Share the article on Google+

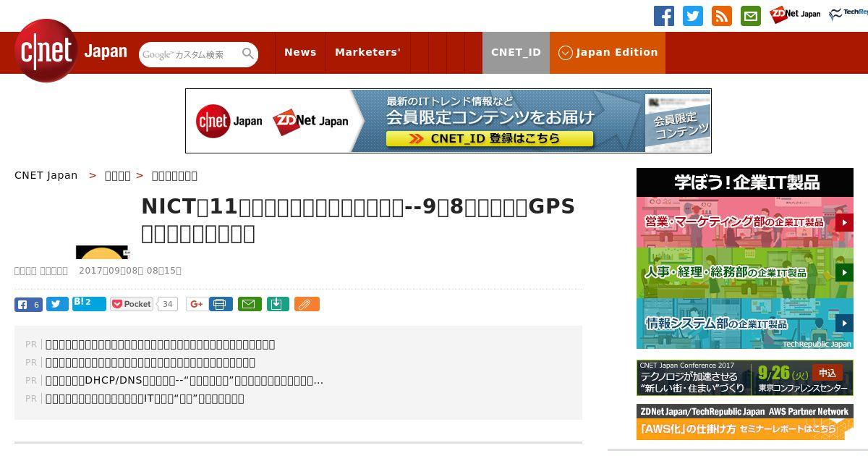(x=196, y=305)
